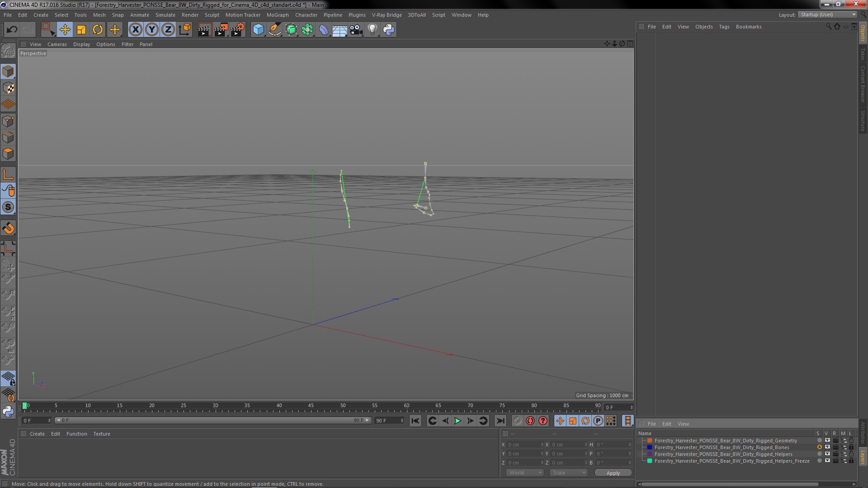Open the World coordinate dropdown
The image size is (868, 488).
pos(524,473)
